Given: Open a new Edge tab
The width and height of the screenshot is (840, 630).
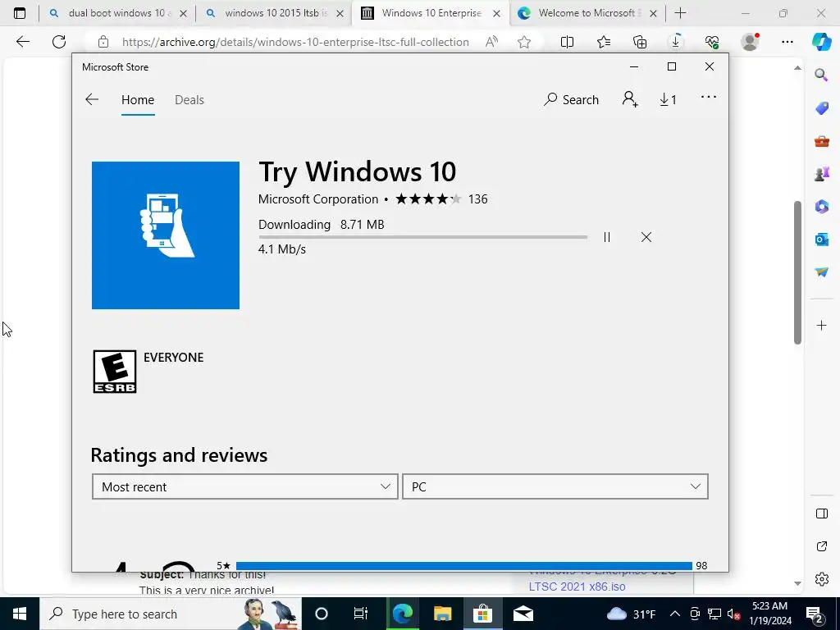Looking at the screenshot, I should pos(680,13).
